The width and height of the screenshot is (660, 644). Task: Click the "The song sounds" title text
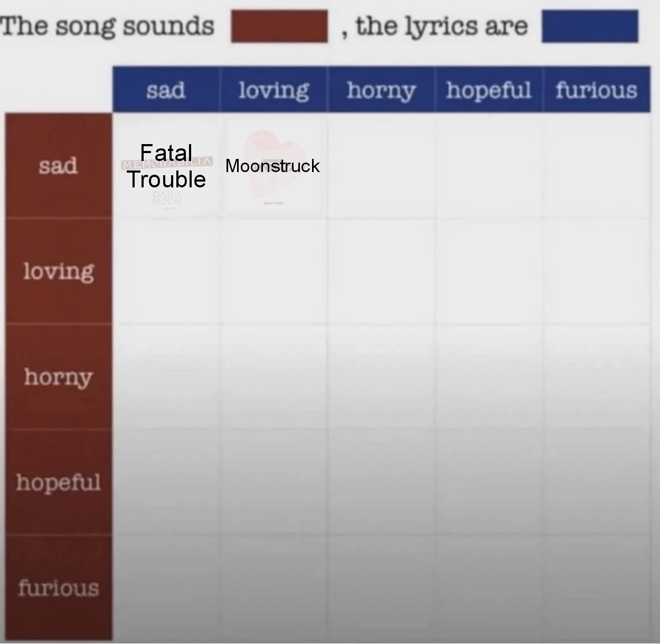(x=108, y=26)
